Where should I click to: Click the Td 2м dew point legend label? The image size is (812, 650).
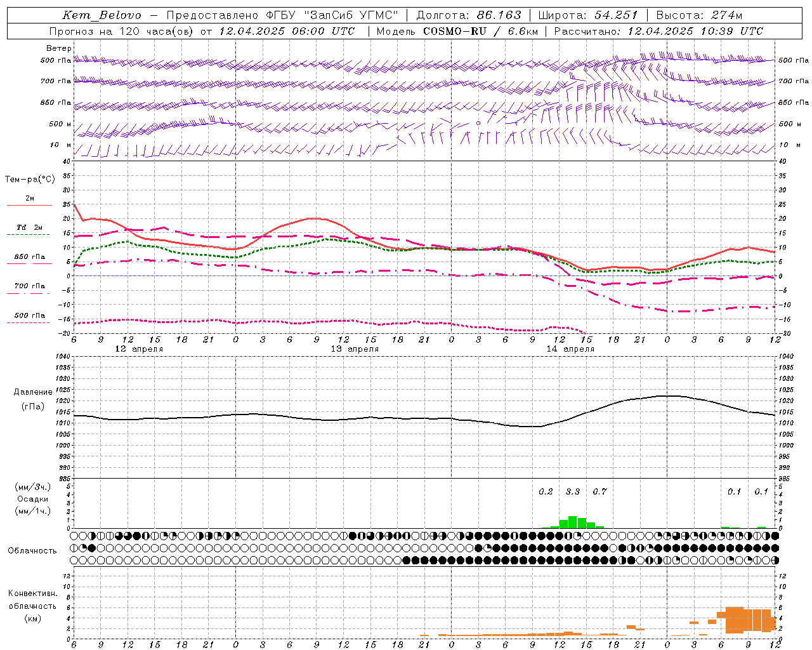[x=29, y=227]
